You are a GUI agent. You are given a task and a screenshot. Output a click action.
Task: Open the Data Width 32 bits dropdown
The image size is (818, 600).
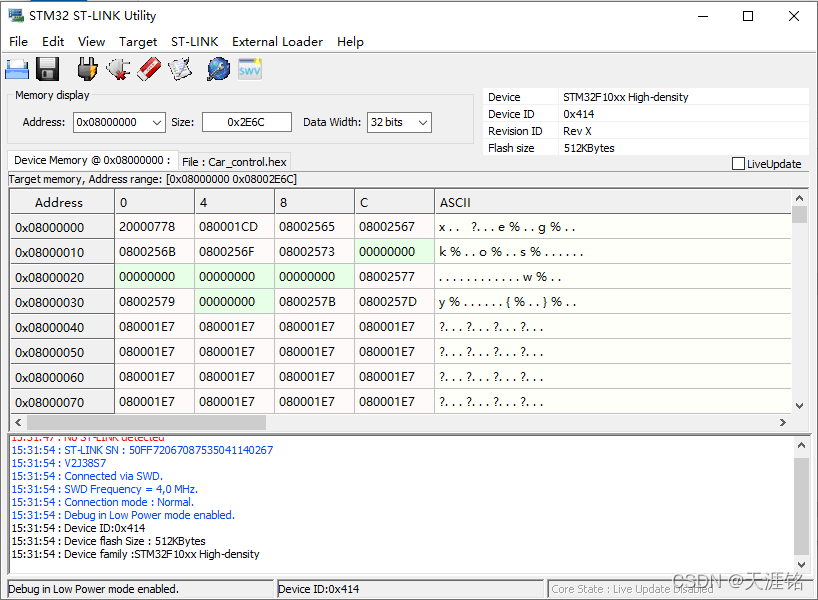pyautogui.click(x=423, y=123)
